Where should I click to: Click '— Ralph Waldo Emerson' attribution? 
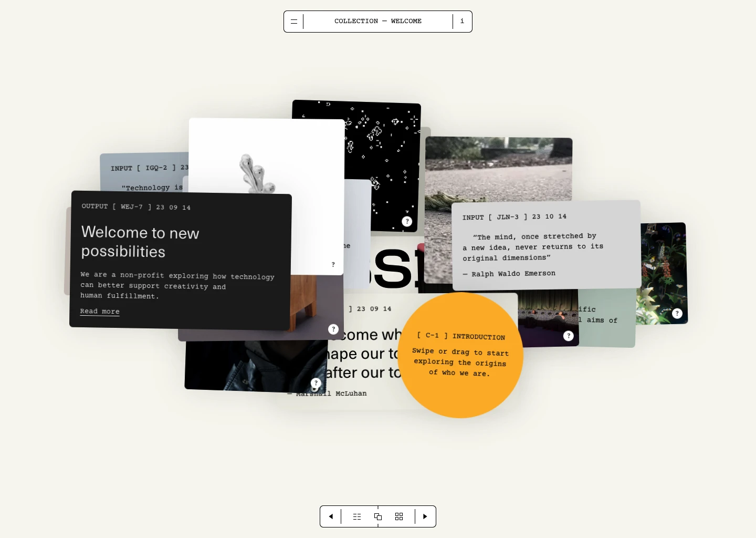point(509,274)
